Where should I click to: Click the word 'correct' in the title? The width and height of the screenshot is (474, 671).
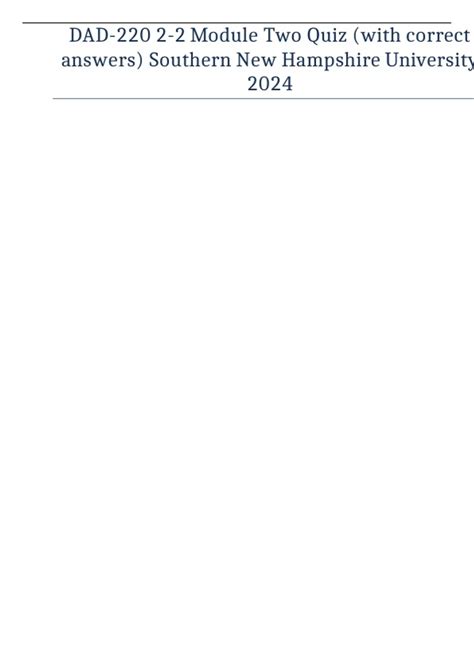click(x=438, y=36)
